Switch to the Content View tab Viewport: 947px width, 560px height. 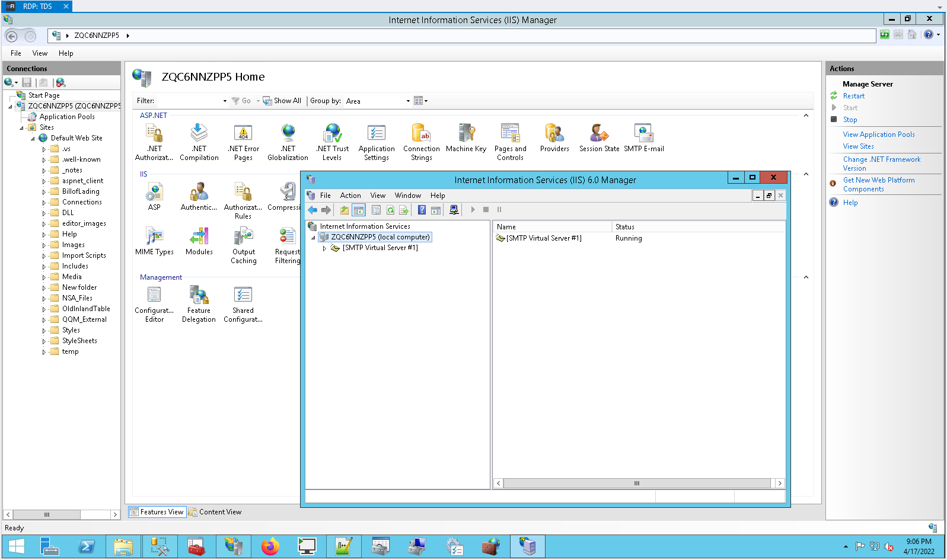(215, 512)
